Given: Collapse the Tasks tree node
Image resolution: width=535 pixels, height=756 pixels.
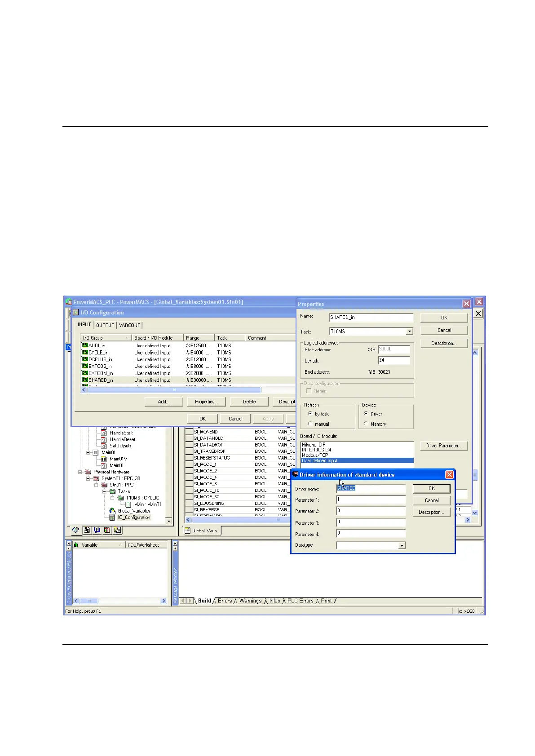Looking at the screenshot, I should 105,491.
